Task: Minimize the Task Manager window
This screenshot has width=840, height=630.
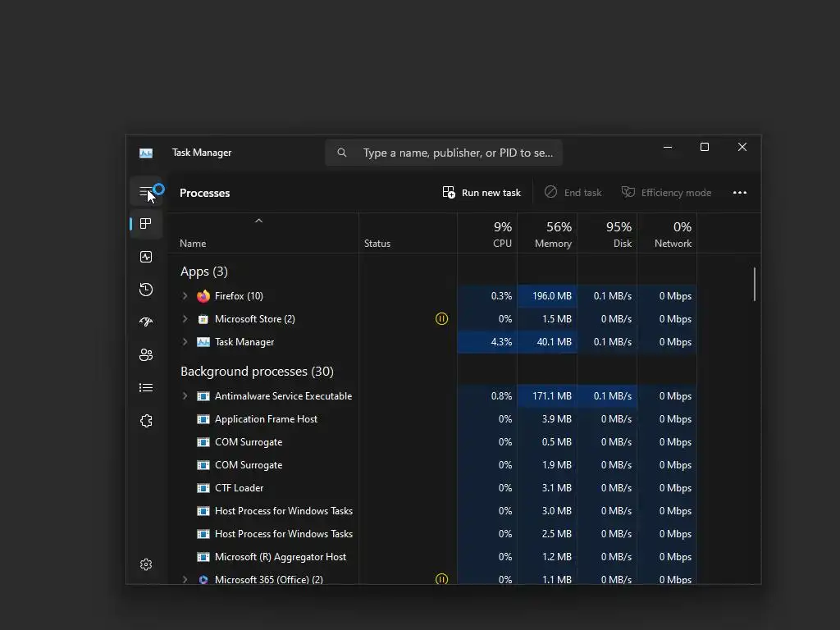Action: tap(668, 147)
